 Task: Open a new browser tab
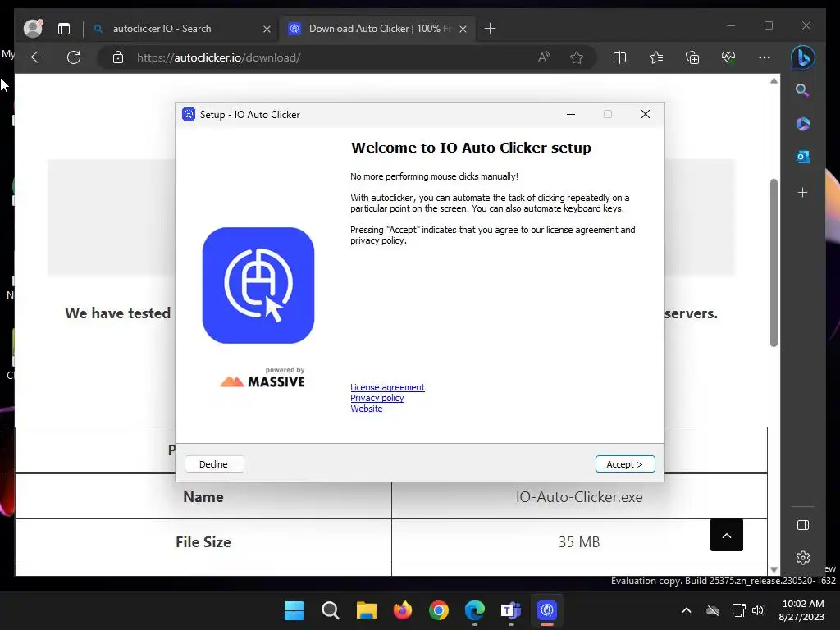490,29
